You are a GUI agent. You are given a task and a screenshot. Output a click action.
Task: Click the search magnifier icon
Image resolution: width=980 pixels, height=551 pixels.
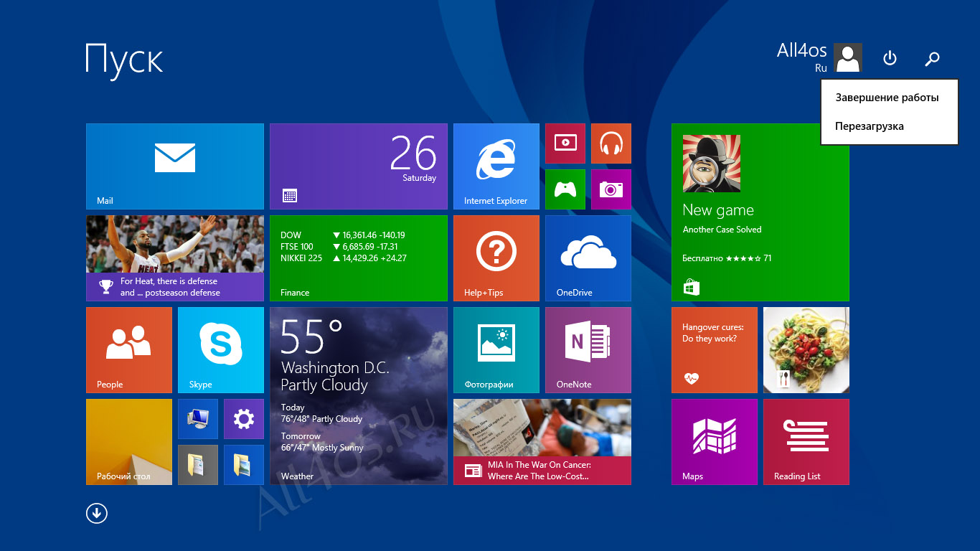click(933, 58)
